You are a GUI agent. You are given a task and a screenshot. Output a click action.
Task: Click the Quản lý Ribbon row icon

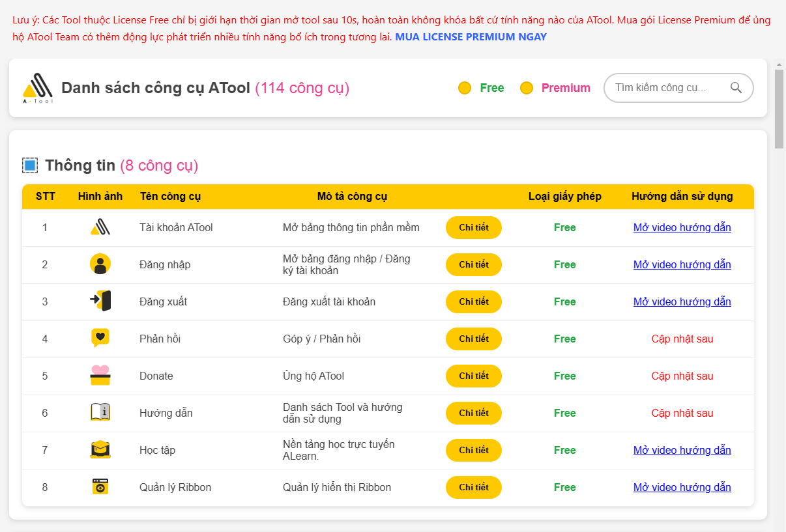(100, 486)
